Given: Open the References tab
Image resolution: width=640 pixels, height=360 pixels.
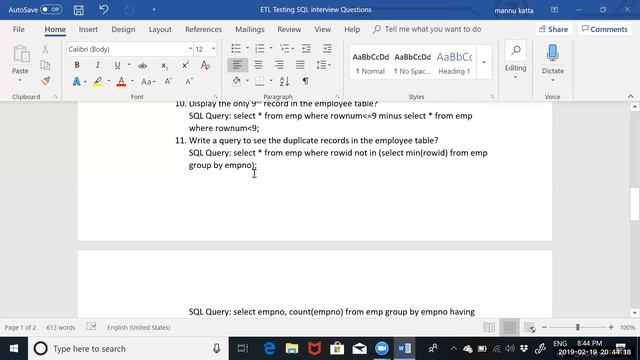Looking at the screenshot, I should (x=203, y=29).
